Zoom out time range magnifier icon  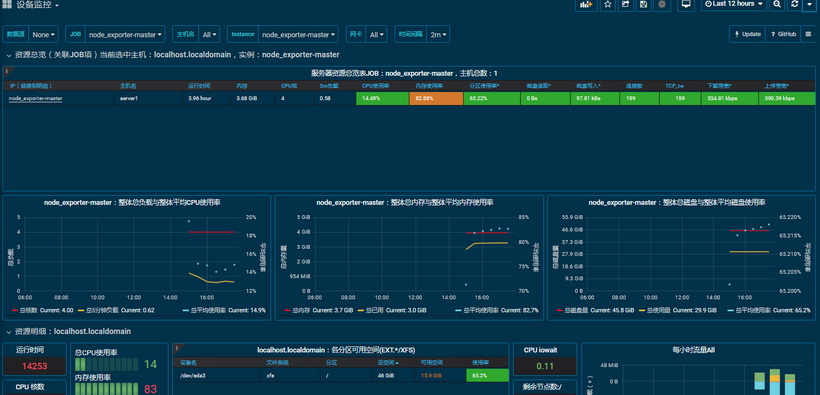[x=777, y=4]
